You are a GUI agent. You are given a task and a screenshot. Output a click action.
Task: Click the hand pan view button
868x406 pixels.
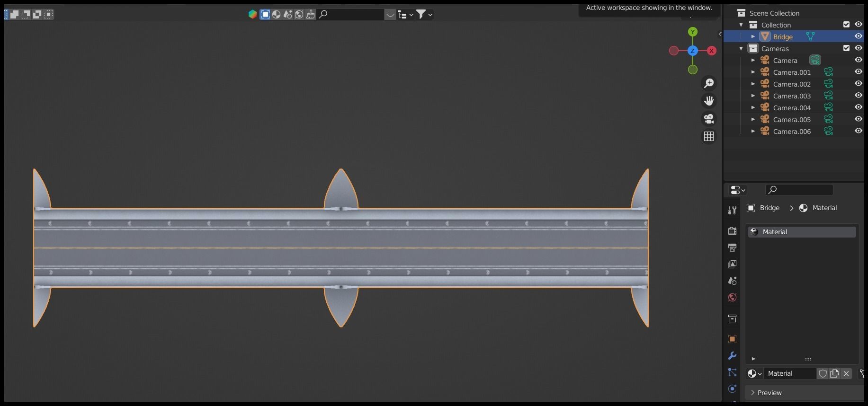click(x=709, y=101)
